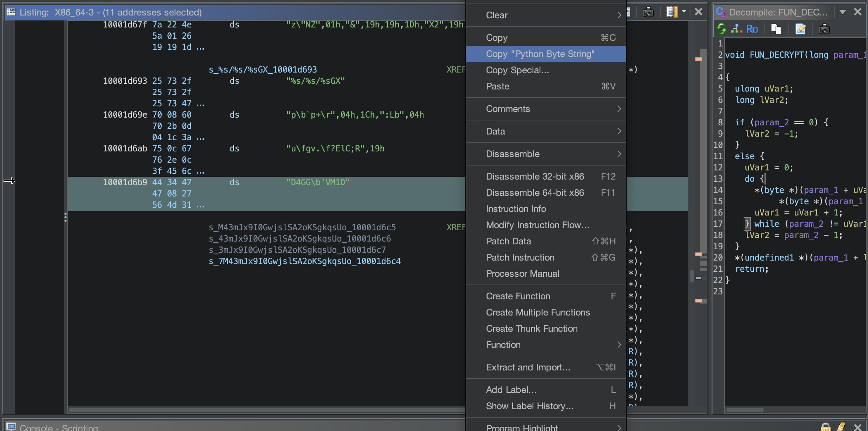Click the Decompile copy pages icon
This screenshot has height=431, width=868.
pos(776,29)
